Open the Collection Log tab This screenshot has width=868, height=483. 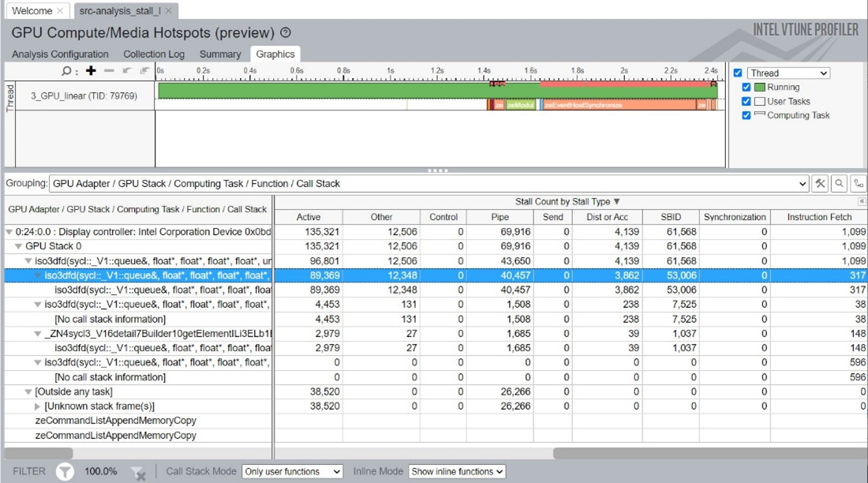click(x=154, y=54)
